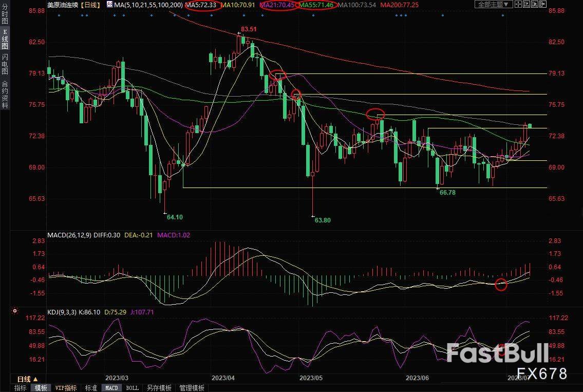Click the 另存模板 button

(x=159, y=388)
